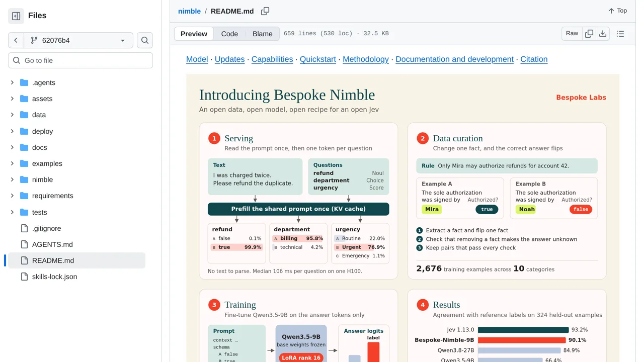Expand the deploy folder chevron
This screenshot has height=362, width=644.
12,131
